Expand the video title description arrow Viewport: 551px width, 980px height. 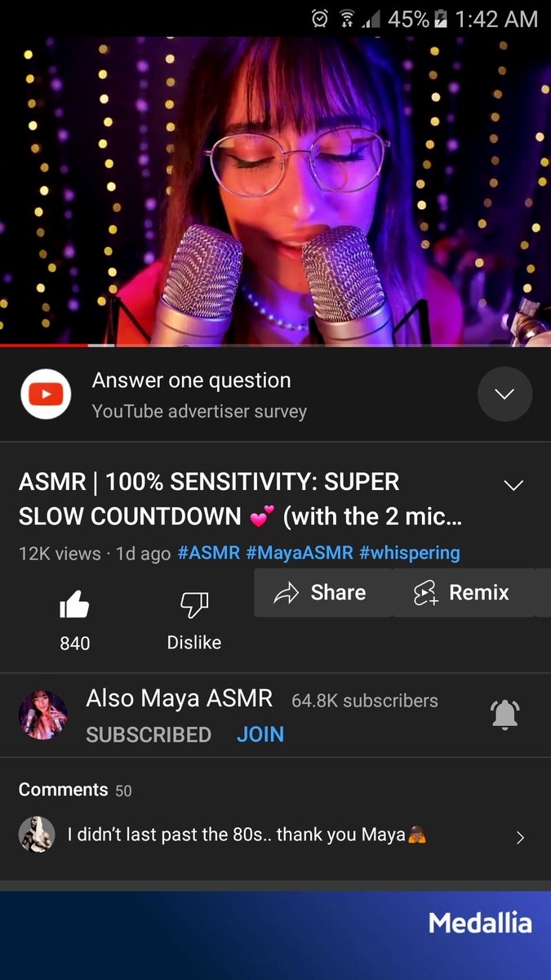tap(513, 485)
